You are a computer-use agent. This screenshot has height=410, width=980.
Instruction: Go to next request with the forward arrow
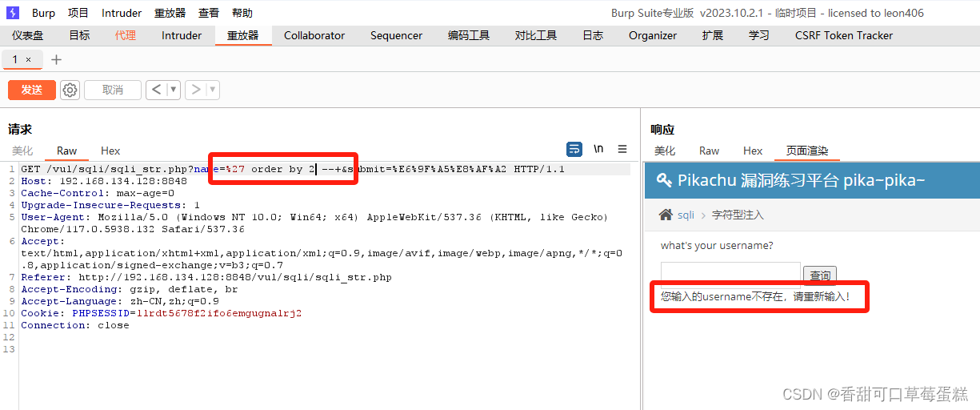pos(196,90)
